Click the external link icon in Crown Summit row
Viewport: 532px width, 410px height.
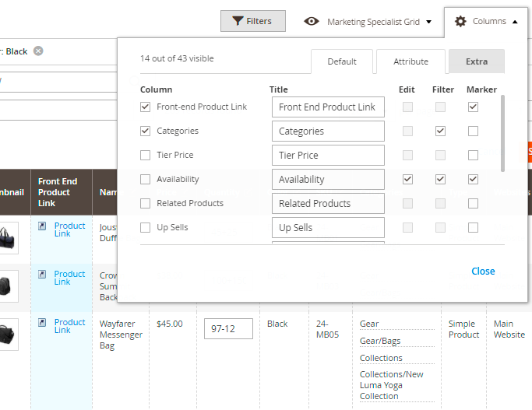[x=42, y=275]
